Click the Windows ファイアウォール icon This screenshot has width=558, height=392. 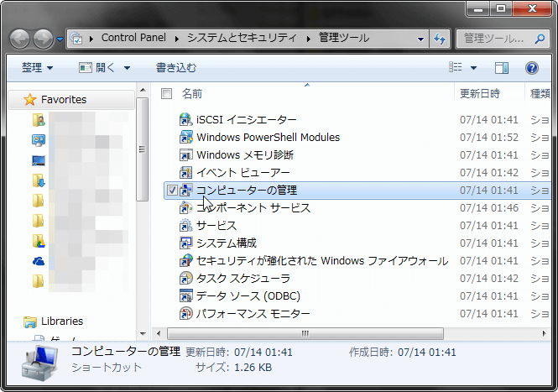pyautogui.click(x=185, y=260)
